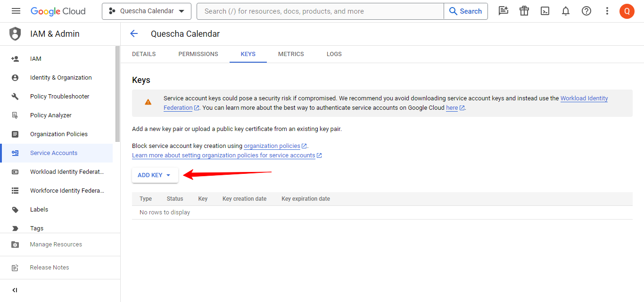Click the sidebar vertical scrollbar
The height and width of the screenshot is (302, 644).
coord(117,94)
